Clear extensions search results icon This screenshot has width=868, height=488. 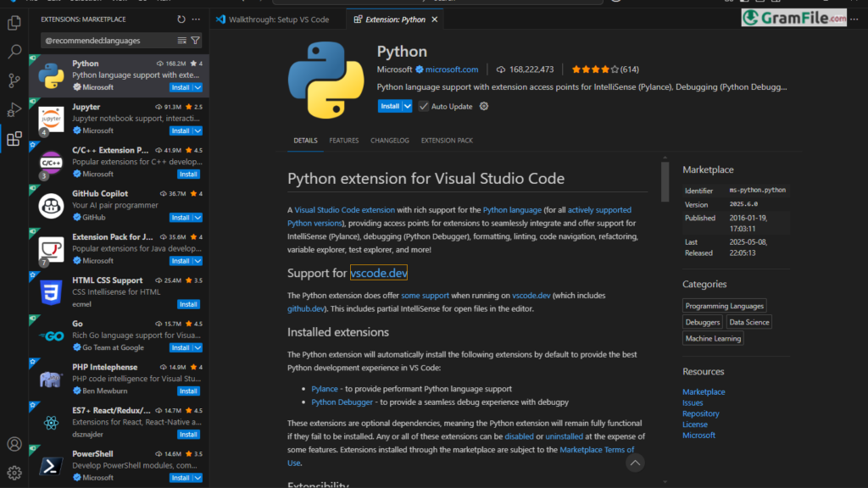point(181,41)
